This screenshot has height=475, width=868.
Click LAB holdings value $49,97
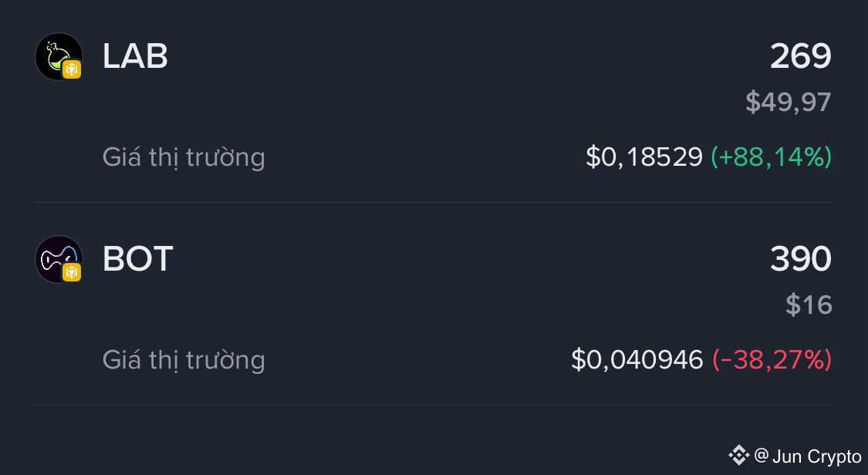point(789,103)
